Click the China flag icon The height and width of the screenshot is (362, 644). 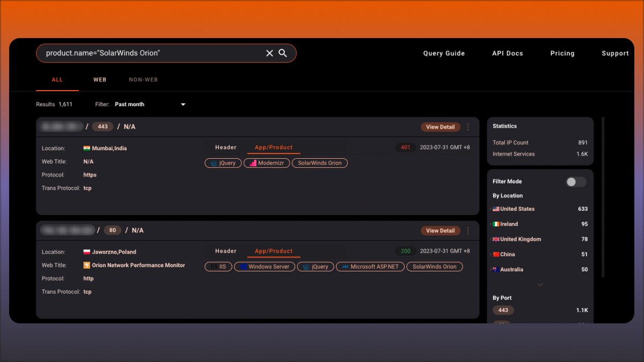(x=496, y=254)
